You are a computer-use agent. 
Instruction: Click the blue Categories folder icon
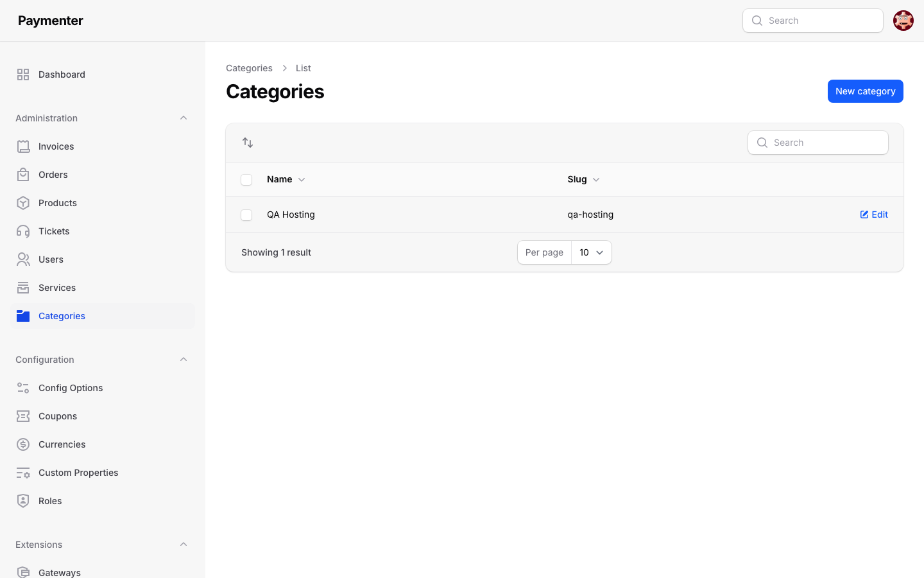[23, 316]
